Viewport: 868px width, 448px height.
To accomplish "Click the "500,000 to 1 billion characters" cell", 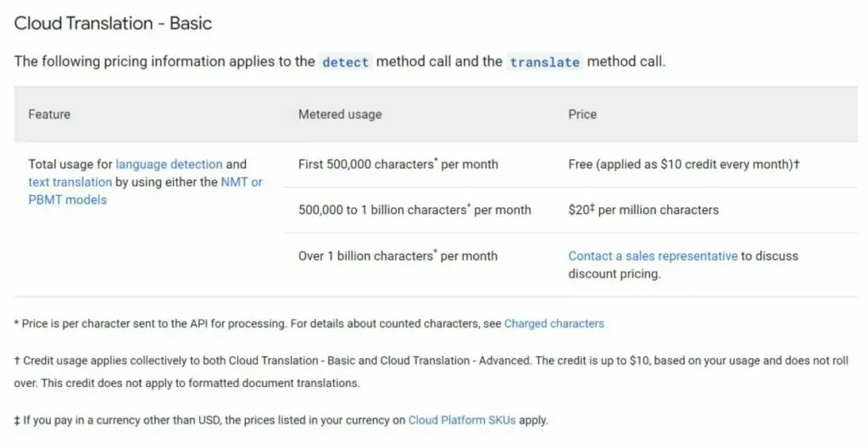I will pyautogui.click(x=415, y=210).
